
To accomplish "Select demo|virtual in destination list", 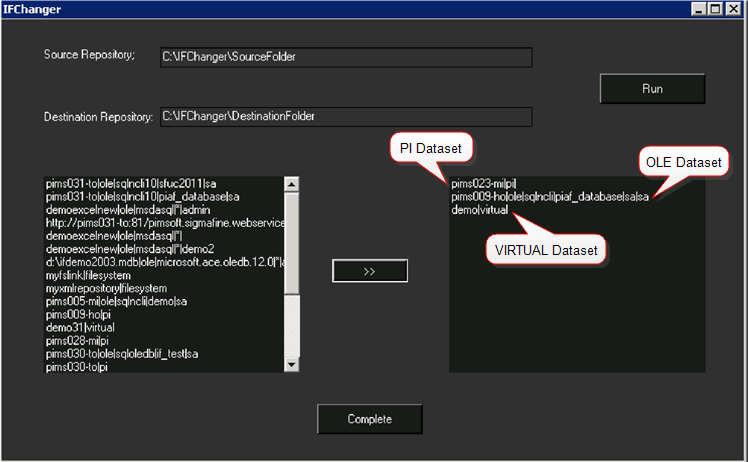I will (x=479, y=210).
